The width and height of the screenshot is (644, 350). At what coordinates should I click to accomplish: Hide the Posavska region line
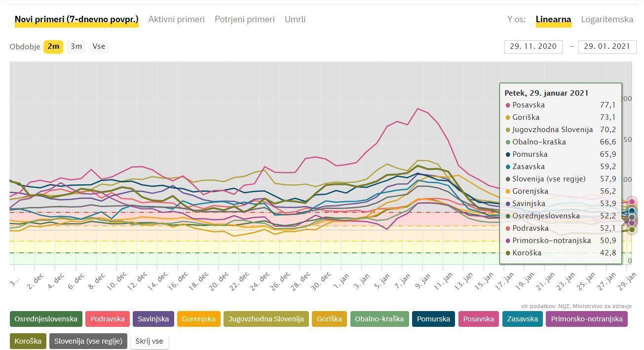478,319
